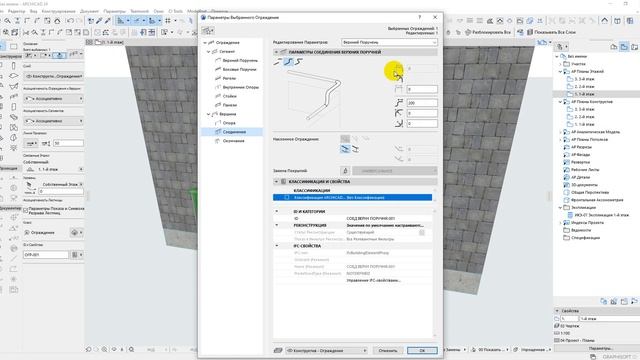Click the value field showing 200
The image size is (640, 360).
(422, 103)
